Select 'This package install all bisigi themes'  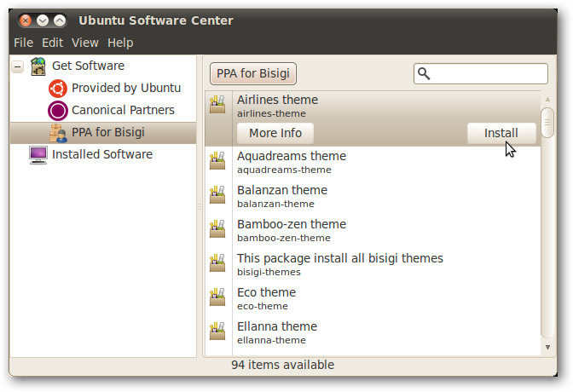(x=373, y=265)
